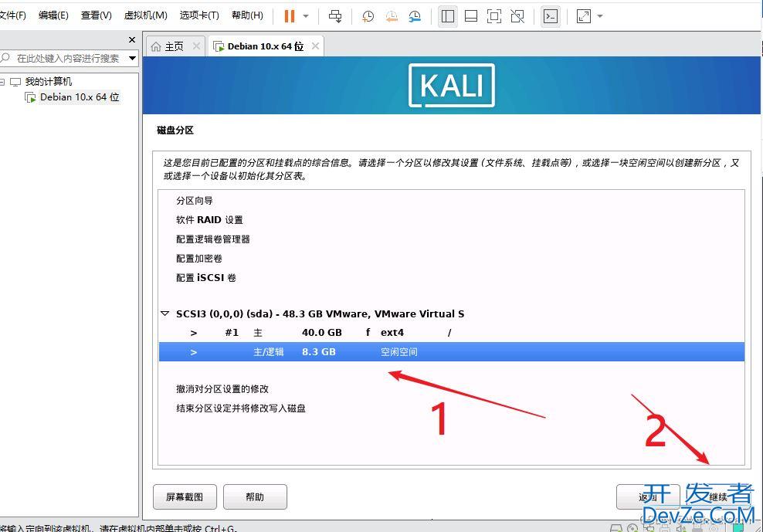Close the 主页 tab
The height and width of the screenshot is (532, 763).
coord(196,46)
